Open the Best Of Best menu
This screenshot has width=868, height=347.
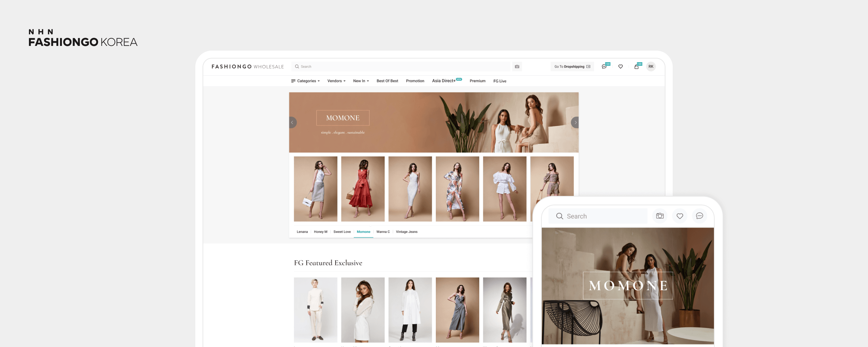click(x=387, y=81)
